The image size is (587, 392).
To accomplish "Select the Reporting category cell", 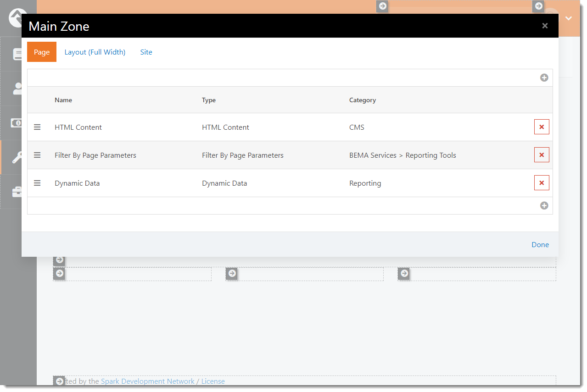I will point(365,183).
